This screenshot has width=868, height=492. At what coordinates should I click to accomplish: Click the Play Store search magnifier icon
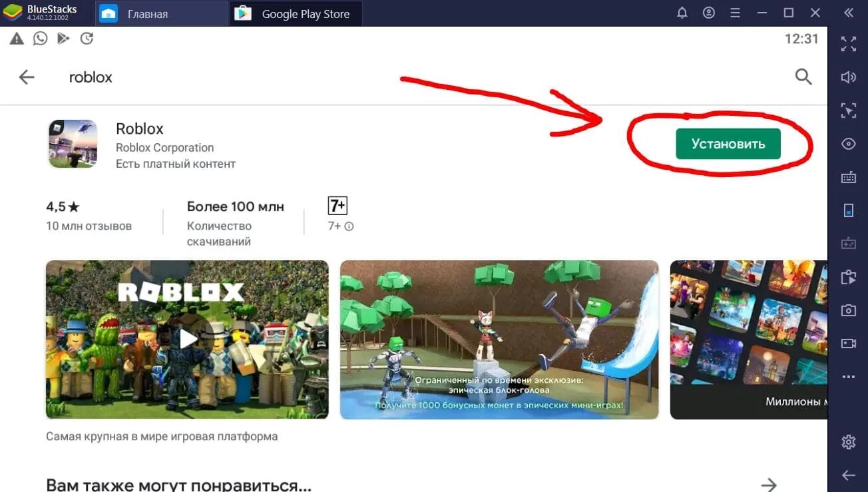[x=803, y=77]
